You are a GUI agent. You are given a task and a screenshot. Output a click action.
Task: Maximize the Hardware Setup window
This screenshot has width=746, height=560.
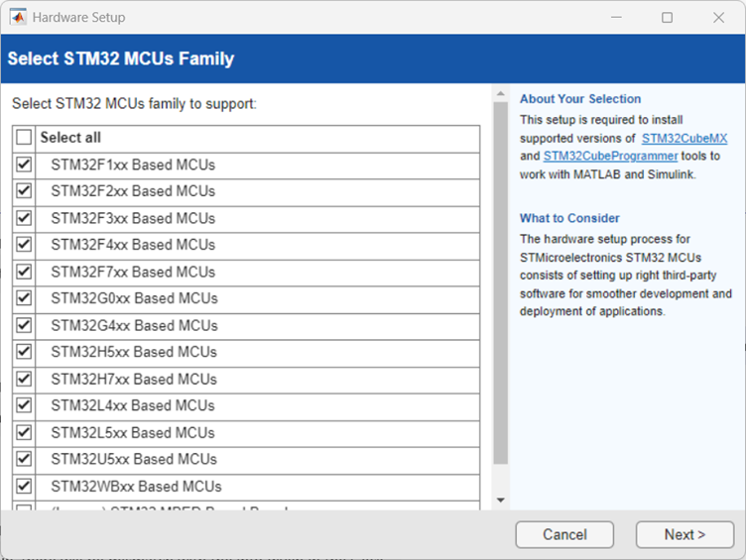pos(667,17)
